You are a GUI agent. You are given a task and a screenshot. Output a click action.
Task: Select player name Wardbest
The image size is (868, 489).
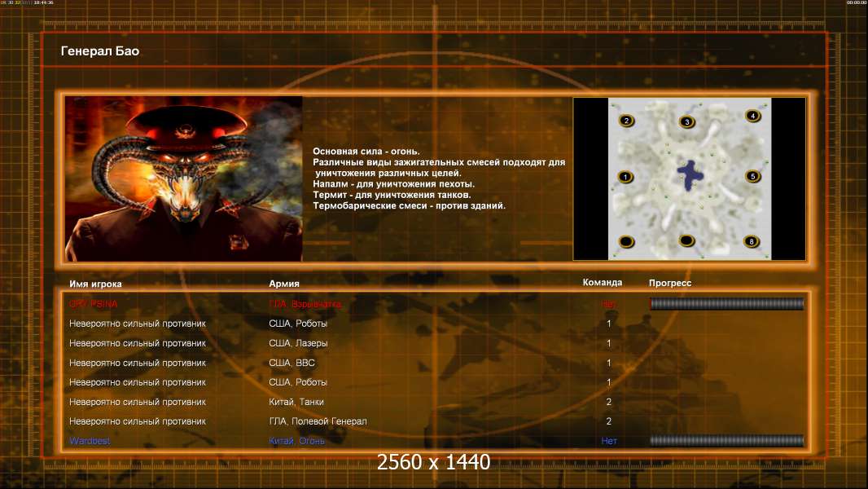coord(89,441)
